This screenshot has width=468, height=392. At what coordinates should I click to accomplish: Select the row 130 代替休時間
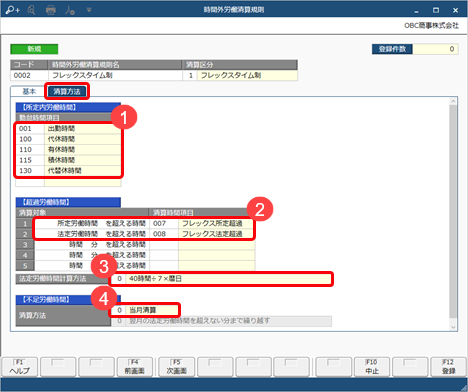(x=68, y=171)
